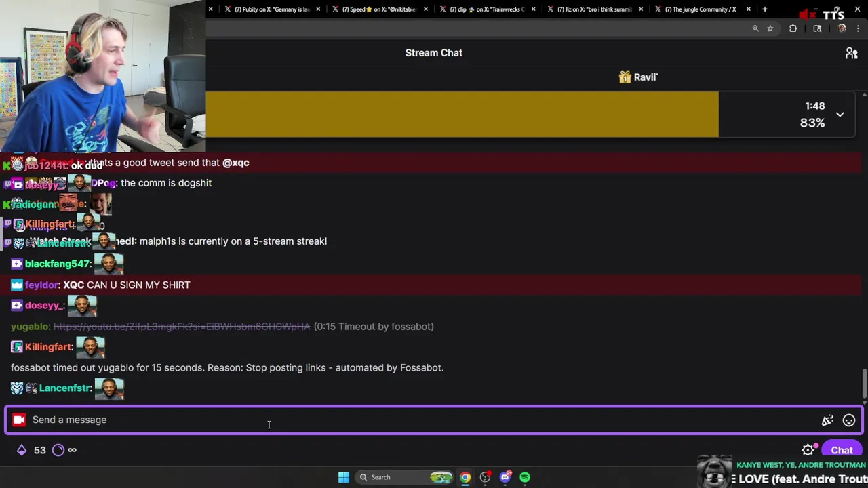The width and height of the screenshot is (868, 488).
Task: Click the fossabot timed out yugablo notice
Action: click(227, 368)
